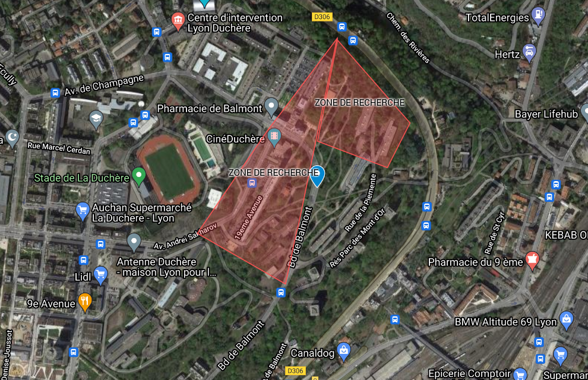Open the 9e Avenue restaurant pin

(85, 302)
